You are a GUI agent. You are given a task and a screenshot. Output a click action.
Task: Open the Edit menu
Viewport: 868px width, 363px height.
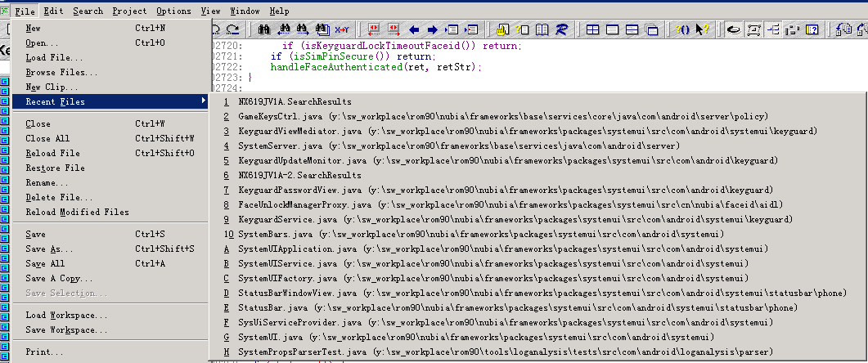point(54,11)
